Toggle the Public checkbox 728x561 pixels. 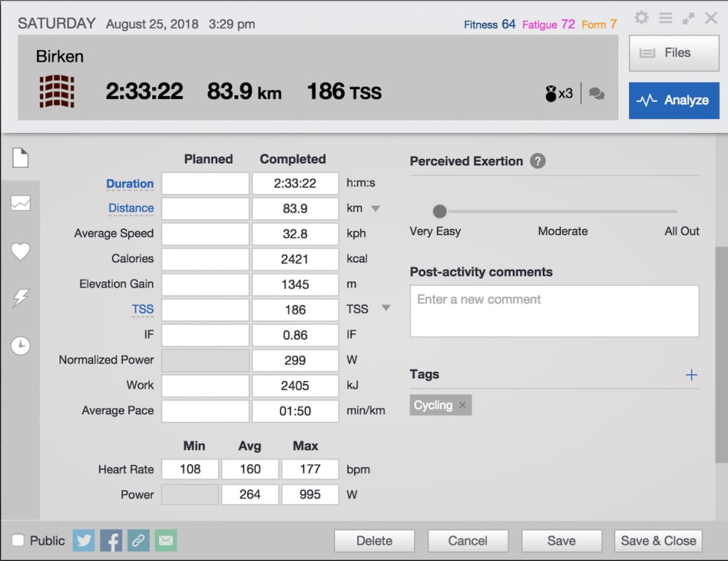[18, 540]
